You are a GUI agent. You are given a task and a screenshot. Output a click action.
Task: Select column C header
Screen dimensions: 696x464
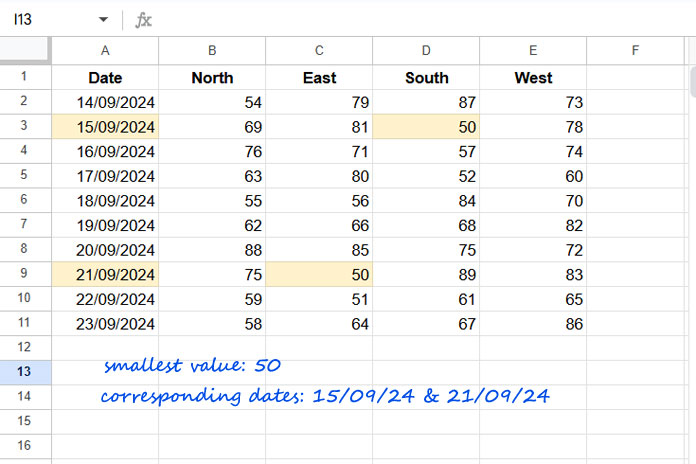[319, 51]
